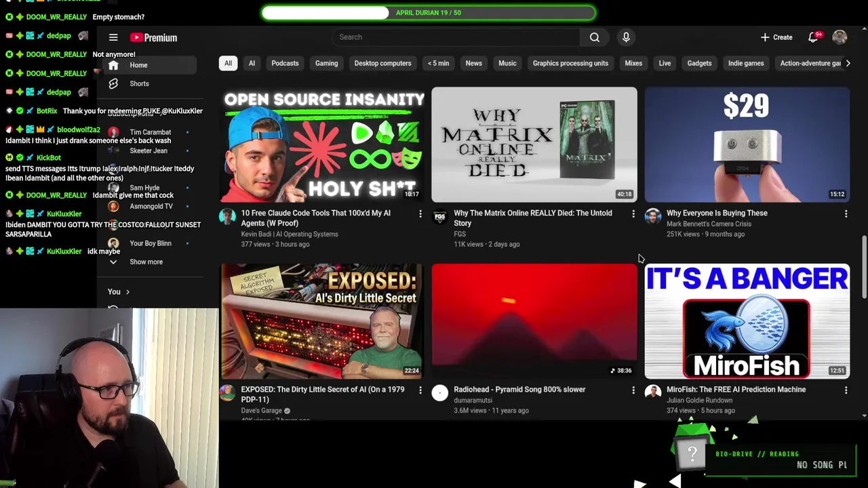Click Mark Bennett's Camera Crisis avatar
Viewport: 868px width, 488px height.
pyautogui.click(x=653, y=216)
